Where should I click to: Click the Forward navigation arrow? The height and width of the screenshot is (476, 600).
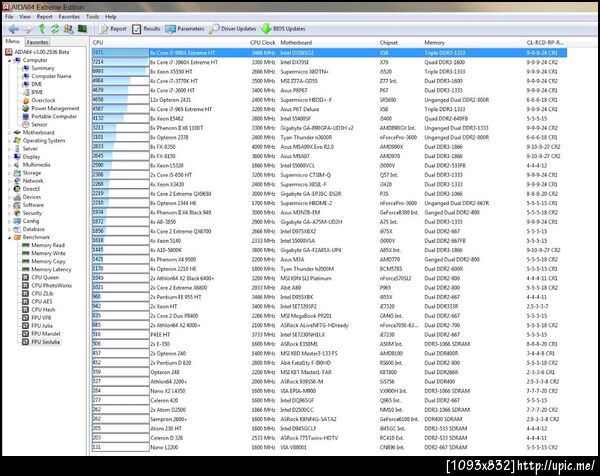coord(28,29)
